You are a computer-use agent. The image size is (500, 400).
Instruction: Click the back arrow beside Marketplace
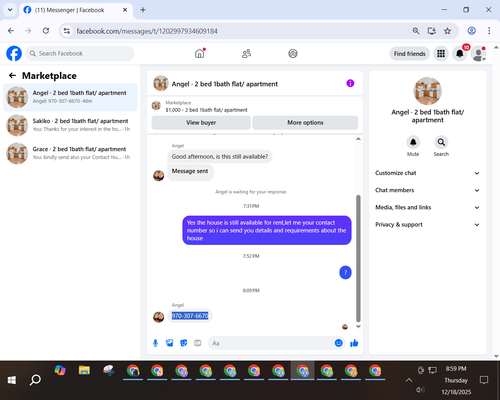tap(12, 76)
